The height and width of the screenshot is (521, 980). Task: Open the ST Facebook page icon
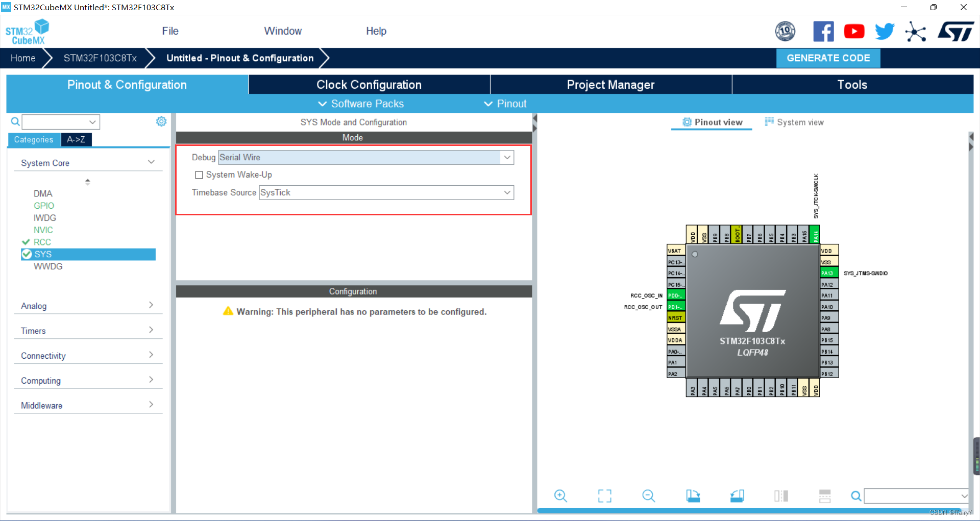[x=823, y=32]
